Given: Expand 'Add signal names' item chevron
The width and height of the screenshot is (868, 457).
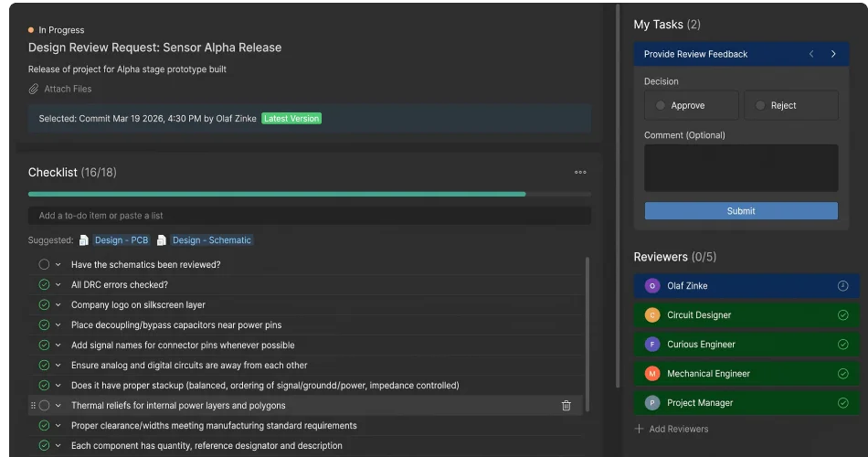Looking at the screenshot, I should coord(58,345).
